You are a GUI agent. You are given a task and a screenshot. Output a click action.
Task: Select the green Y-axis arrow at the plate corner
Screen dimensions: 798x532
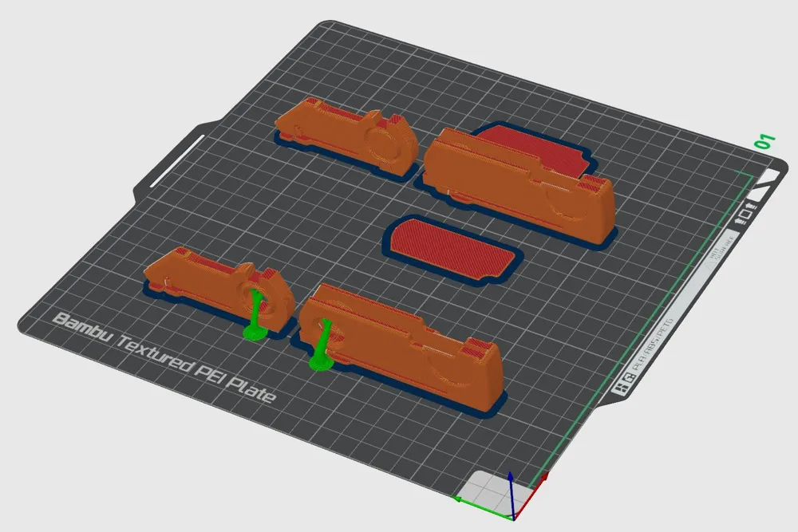click(x=459, y=499)
